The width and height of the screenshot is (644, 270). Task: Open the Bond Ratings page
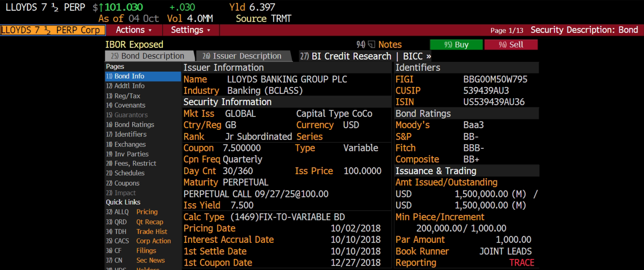143,125
